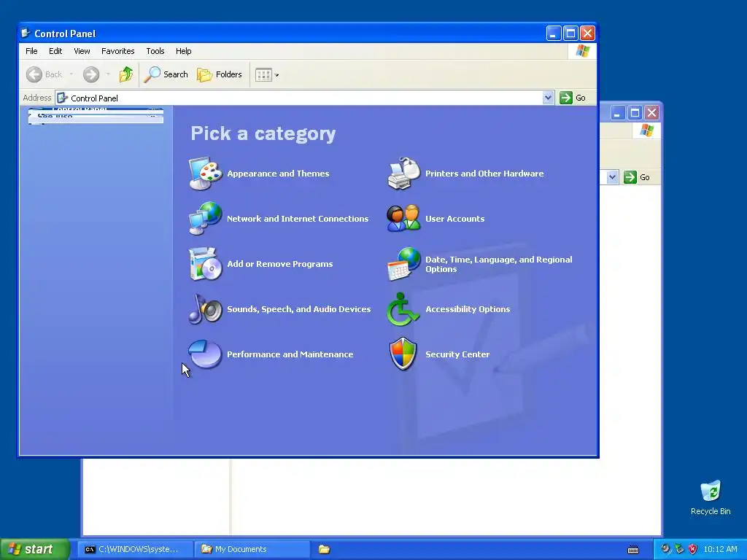Open the Security Center link
This screenshot has width=747, height=560.
457,354
